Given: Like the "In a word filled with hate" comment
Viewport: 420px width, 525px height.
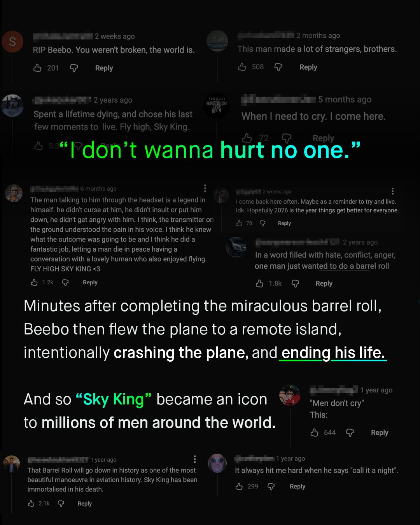Looking at the screenshot, I should (260, 283).
